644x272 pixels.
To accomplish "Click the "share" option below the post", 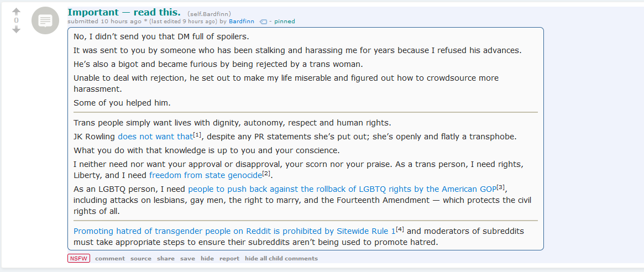I will coord(165,258).
